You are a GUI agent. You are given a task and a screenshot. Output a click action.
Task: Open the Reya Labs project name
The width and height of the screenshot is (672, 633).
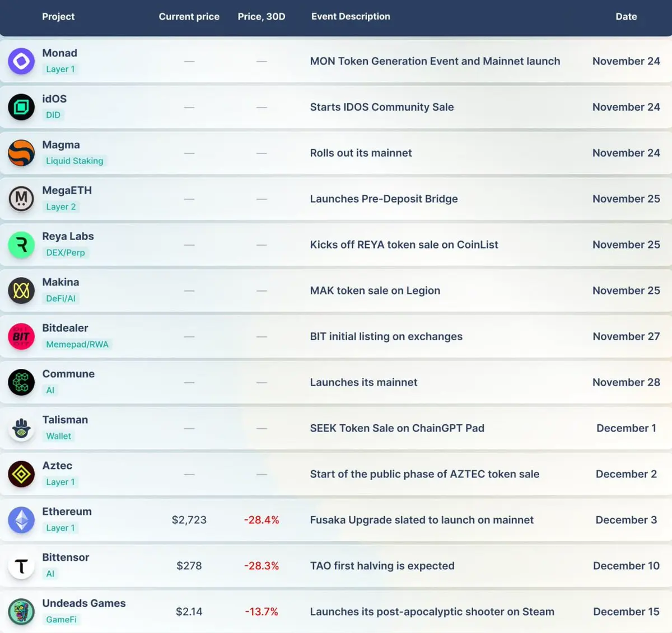tap(68, 237)
